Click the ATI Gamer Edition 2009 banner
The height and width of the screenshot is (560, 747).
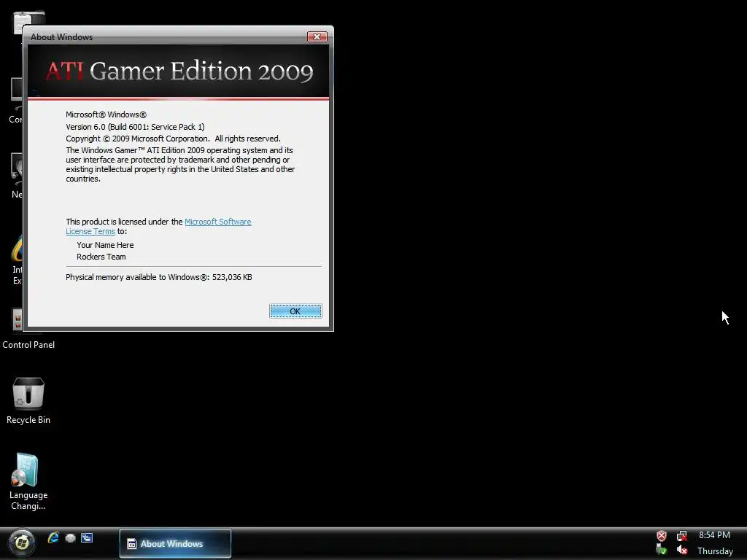tap(178, 71)
